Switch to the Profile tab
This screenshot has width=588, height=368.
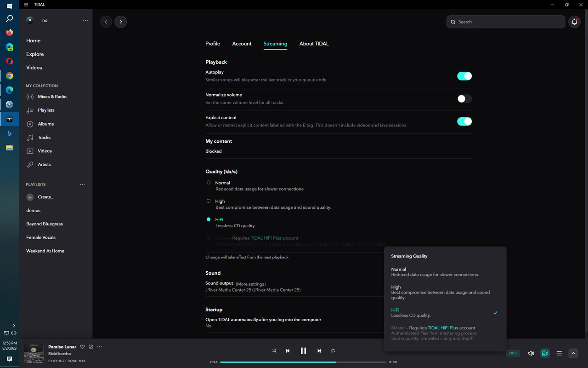(x=213, y=44)
